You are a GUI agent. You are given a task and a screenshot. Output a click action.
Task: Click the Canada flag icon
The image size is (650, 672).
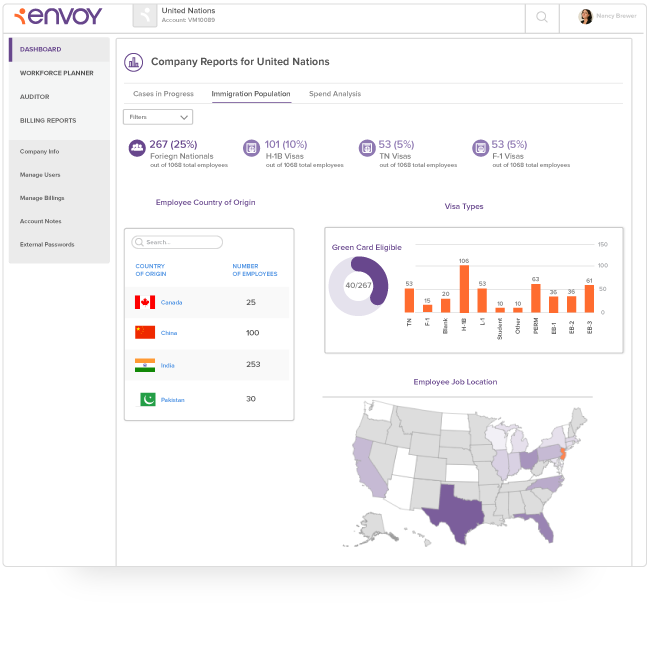[x=145, y=302]
